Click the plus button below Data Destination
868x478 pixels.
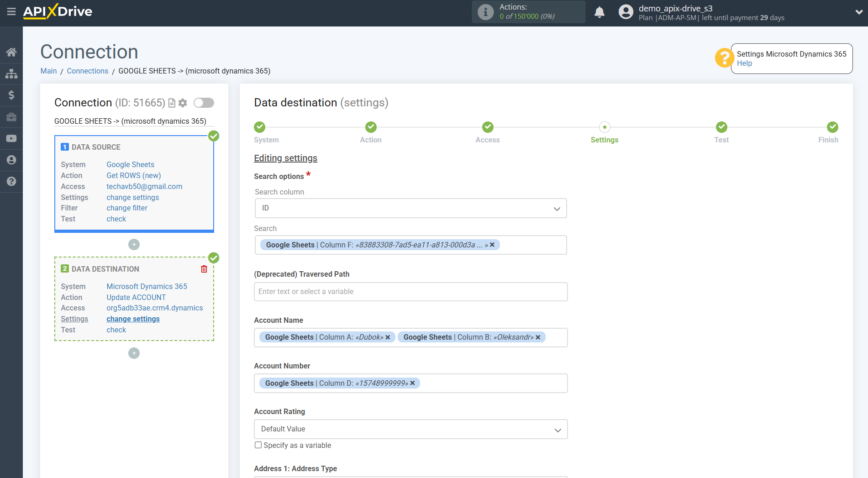(x=134, y=353)
